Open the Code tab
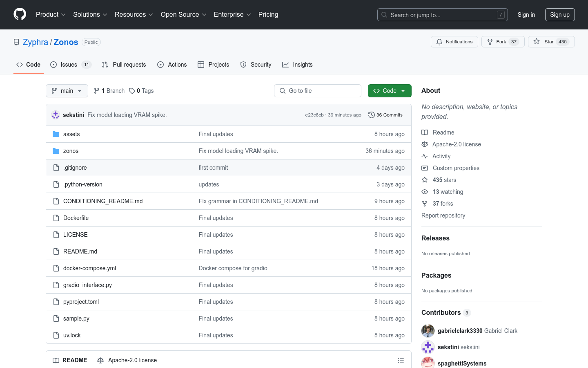 (29, 65)
